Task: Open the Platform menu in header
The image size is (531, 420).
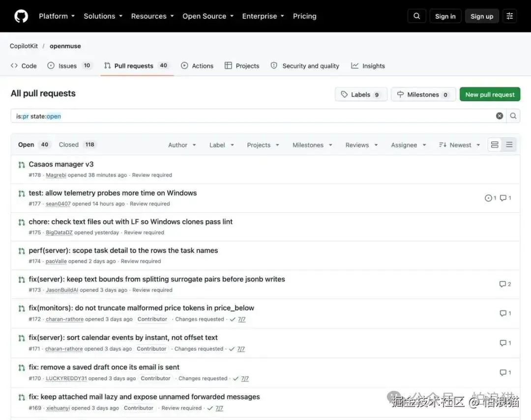Action: point(57,16)
